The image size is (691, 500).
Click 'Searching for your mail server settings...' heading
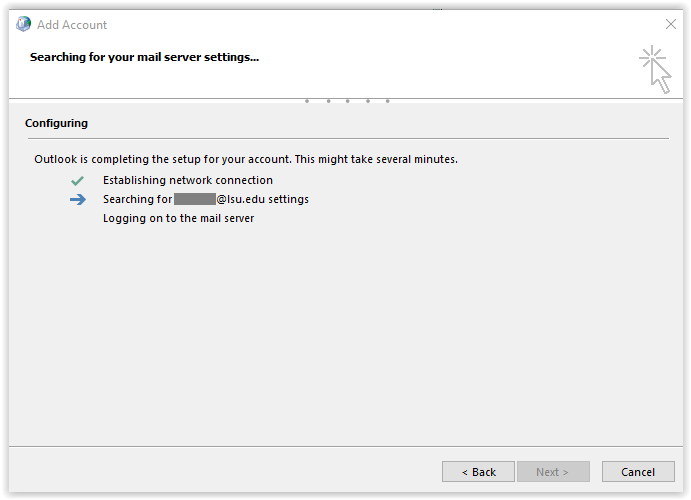tap(144, 57)
